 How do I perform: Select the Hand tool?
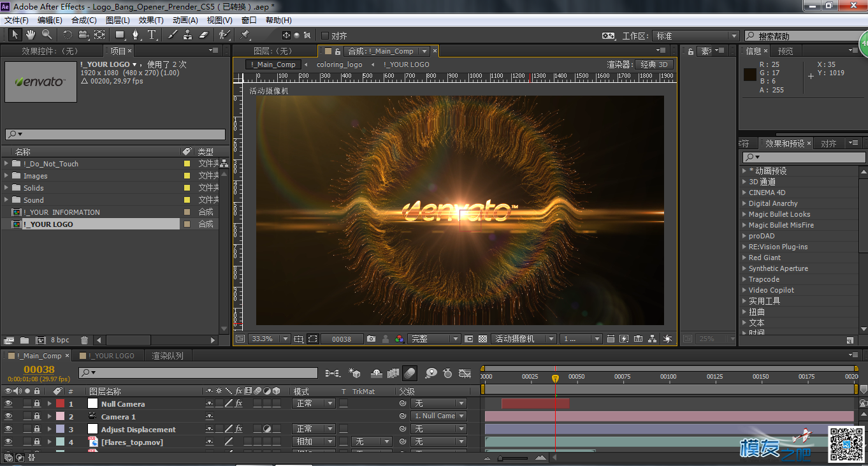point(31,34)
